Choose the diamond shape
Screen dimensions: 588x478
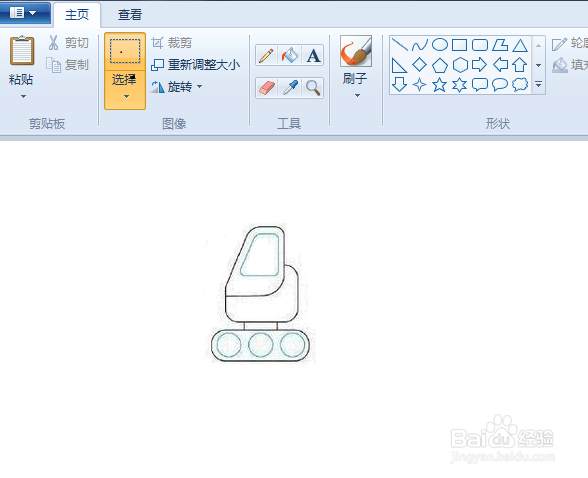point(420,65)
